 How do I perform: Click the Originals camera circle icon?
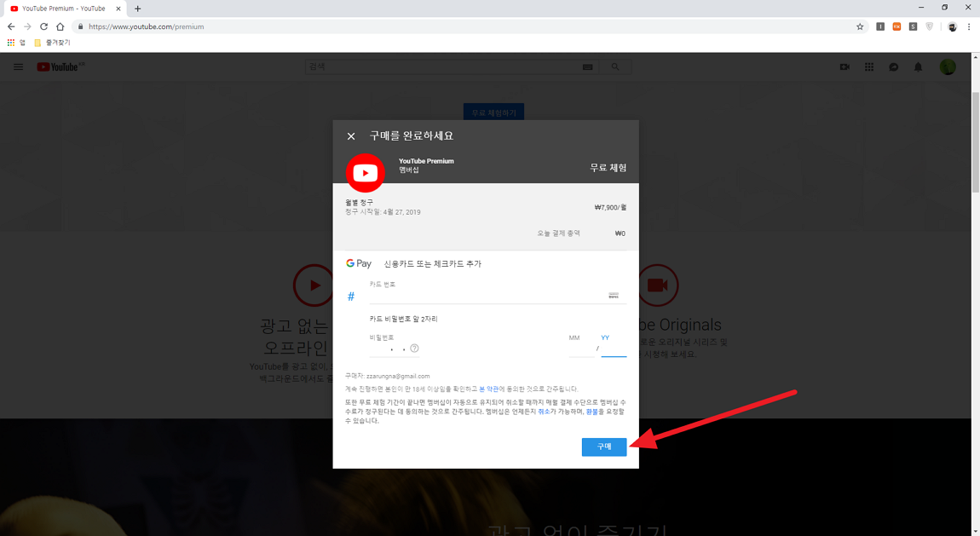(658, 285)
